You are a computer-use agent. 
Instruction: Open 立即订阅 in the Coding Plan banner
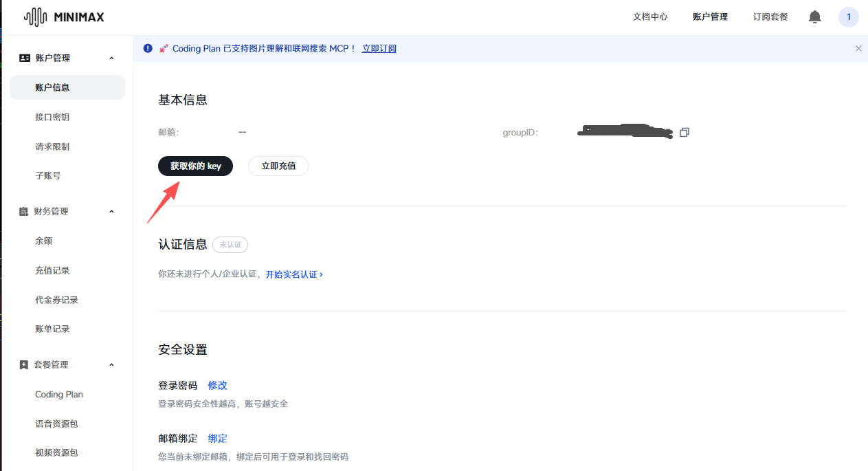(379, 48)
